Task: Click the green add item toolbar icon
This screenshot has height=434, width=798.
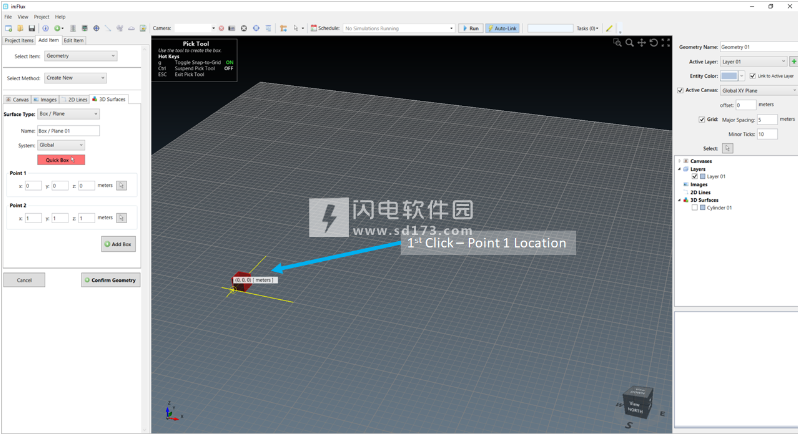Action: [x=58, y=28]
